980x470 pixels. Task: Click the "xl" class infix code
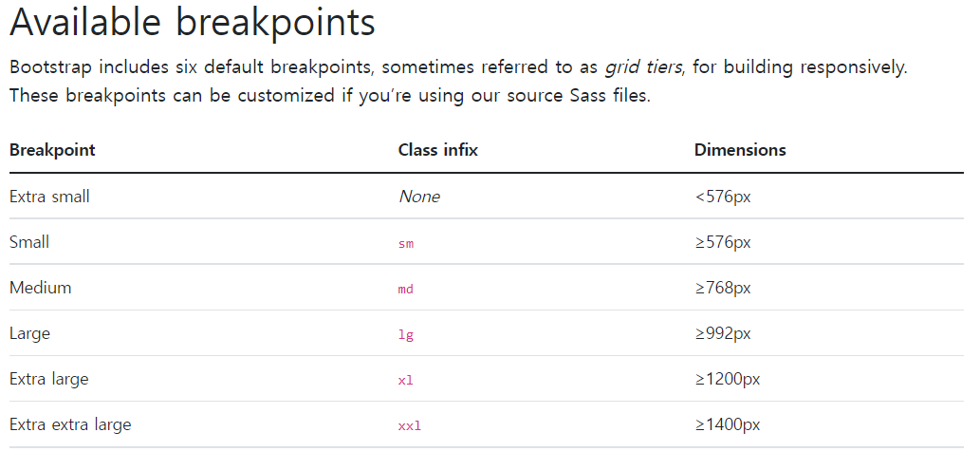(x=406, y=380)
